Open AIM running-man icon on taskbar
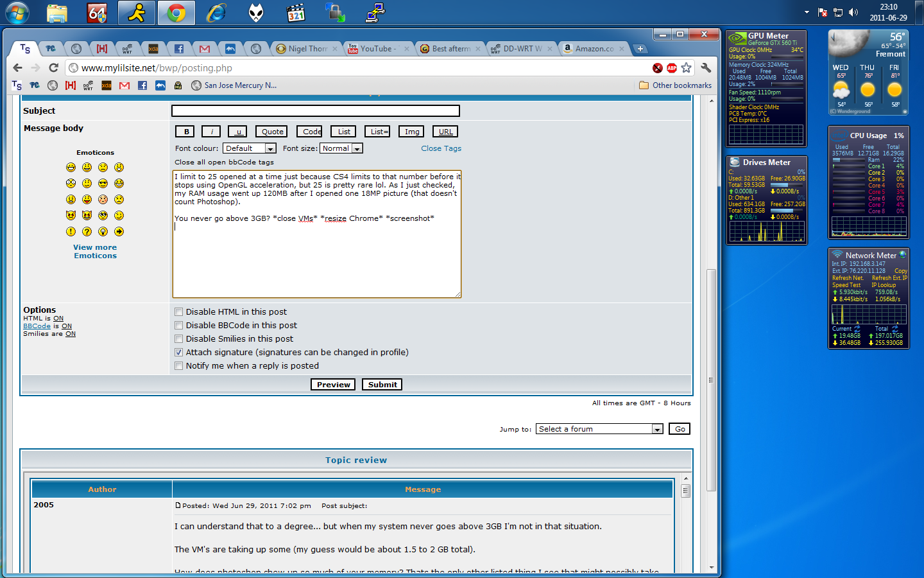 [137, 13]
